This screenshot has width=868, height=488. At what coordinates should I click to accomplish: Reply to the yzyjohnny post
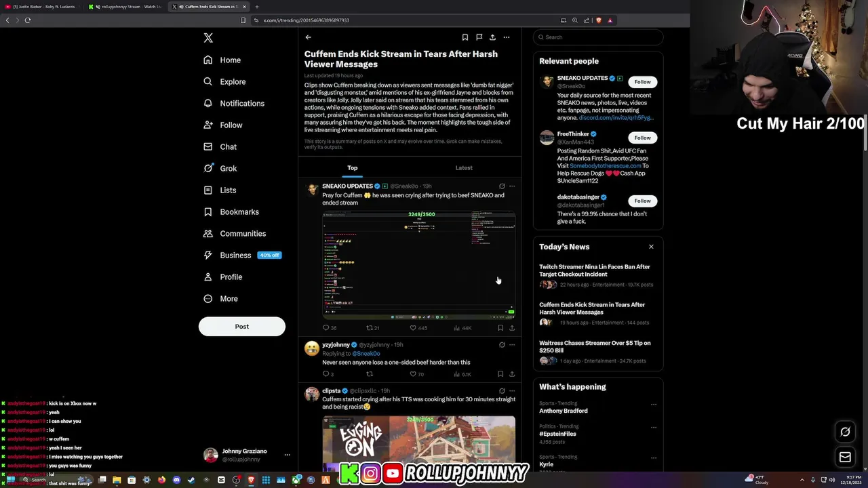[x=328, y=373]
